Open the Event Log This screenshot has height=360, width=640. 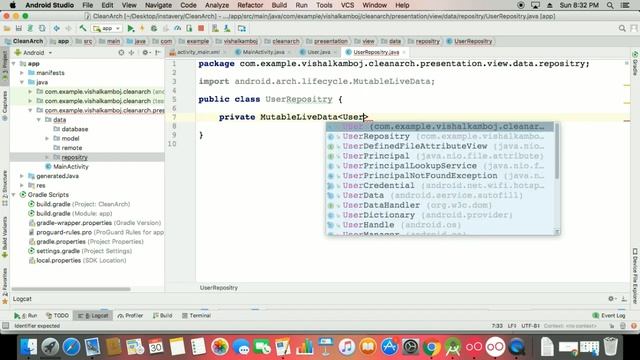tap(609, 316)
